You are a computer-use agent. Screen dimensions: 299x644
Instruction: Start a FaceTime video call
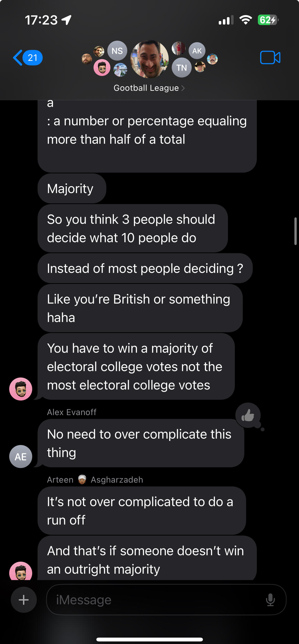pos(270,58)
